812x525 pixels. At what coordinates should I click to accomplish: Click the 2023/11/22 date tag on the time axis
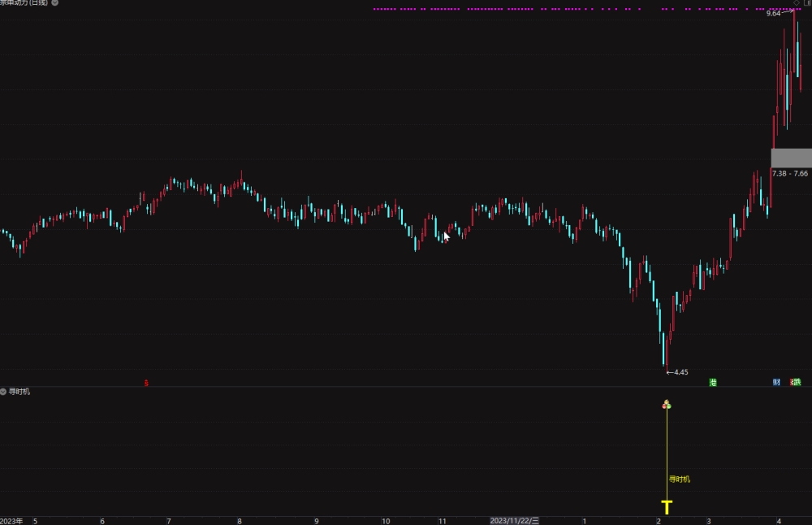(x=514, y=521)
